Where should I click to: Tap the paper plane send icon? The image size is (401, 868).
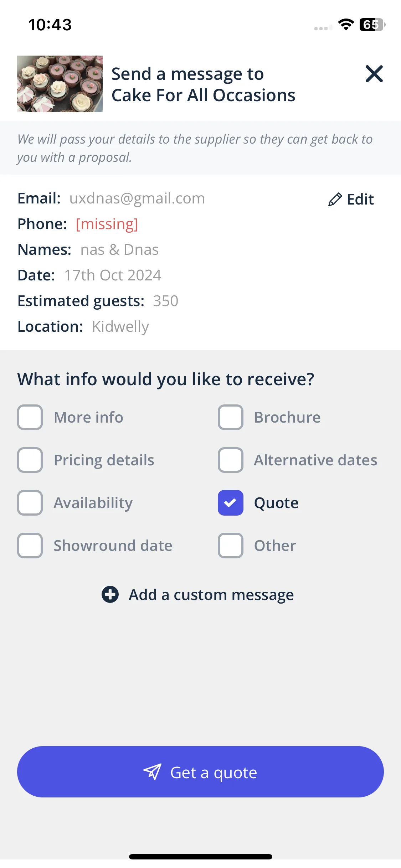tap(152, 772)
